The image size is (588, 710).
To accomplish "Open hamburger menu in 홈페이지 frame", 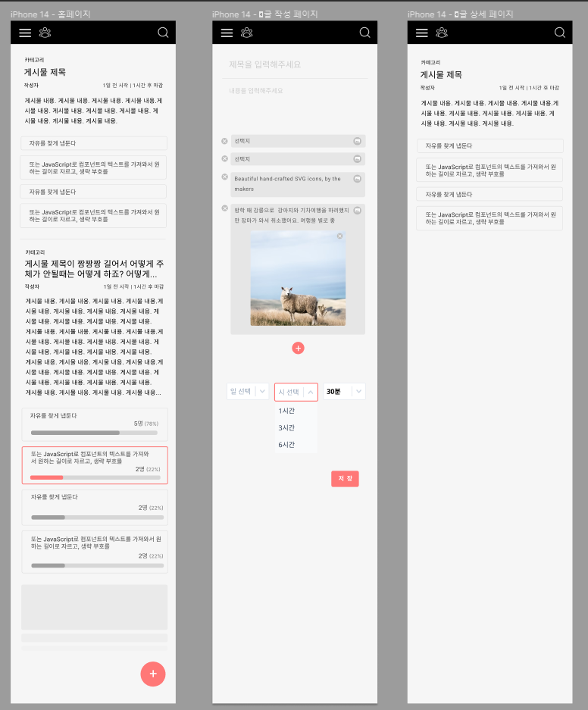I will (x=25, y=33).
